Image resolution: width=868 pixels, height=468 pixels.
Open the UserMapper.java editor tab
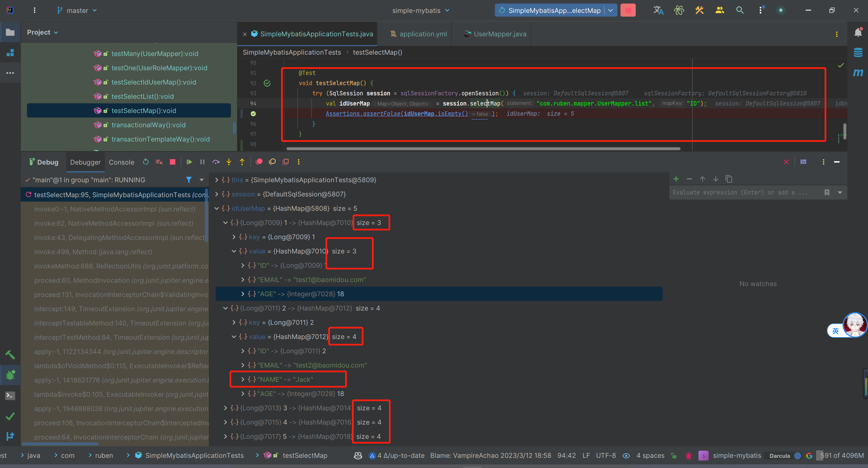500,34
